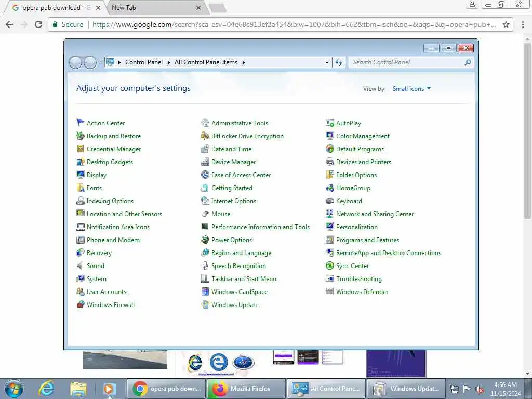
Task: Open the User Accounts icon
Action: click(81, 292)
